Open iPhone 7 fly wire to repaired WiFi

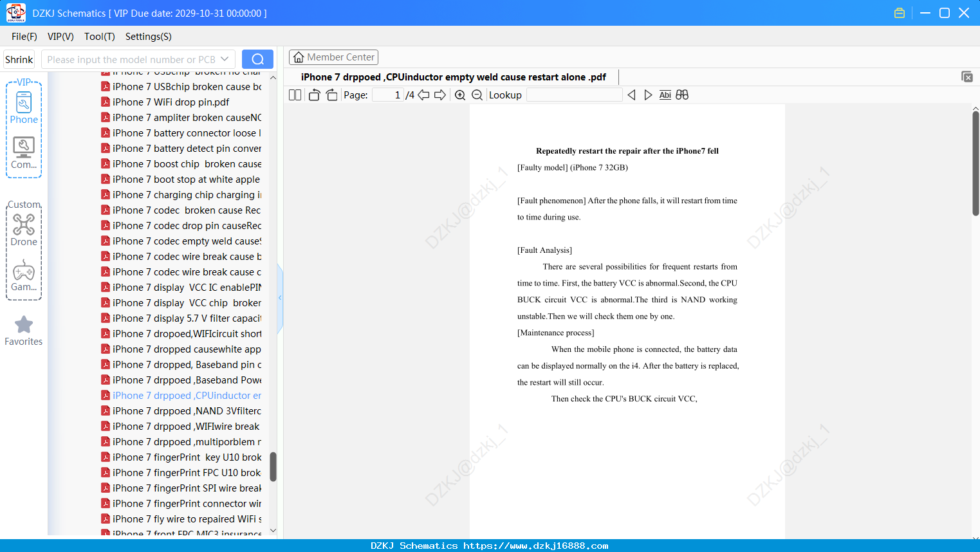click(181, 519)
